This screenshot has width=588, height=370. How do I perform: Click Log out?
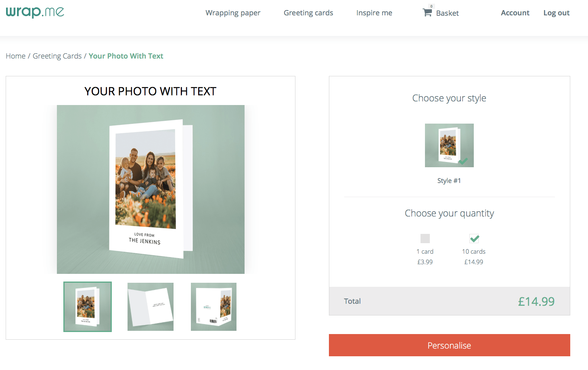556,13
